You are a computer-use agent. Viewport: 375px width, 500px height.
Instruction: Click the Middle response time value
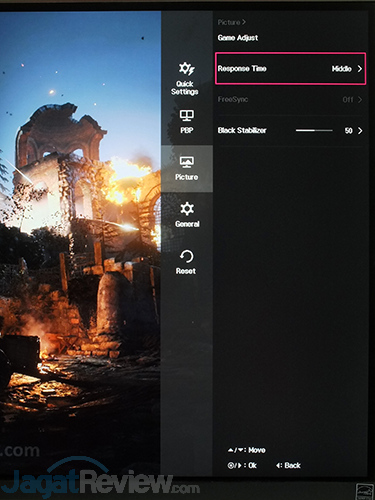tap(341, 69)
